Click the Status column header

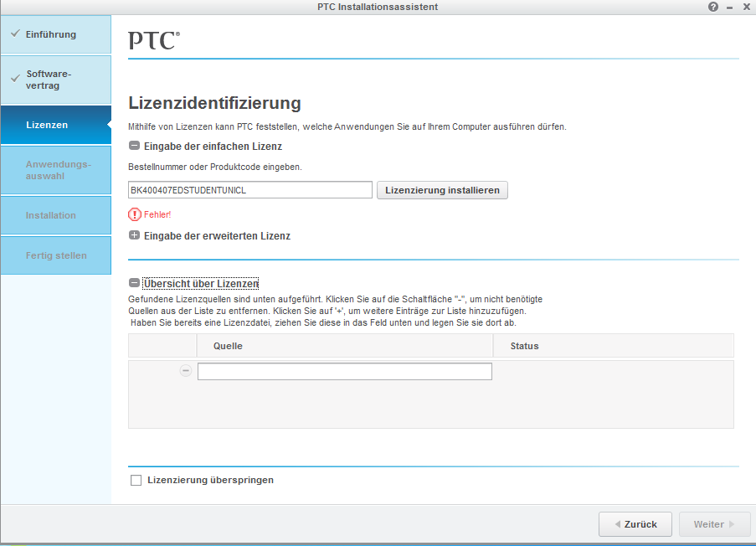(x=614, y=346)
